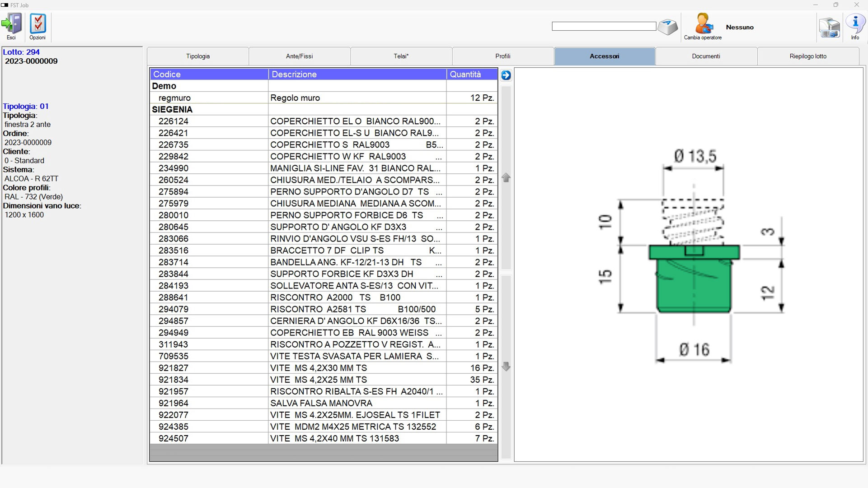Screen dimensions: 868x488
Task: Click the Codice column header
Action: pyautogui.click(x=209, y=74)
